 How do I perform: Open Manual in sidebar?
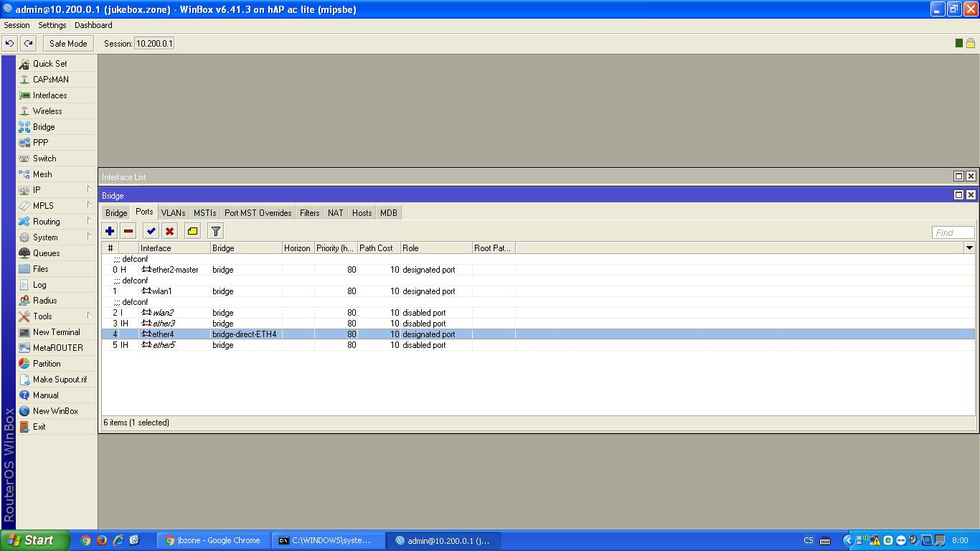[x=57, y=395]
